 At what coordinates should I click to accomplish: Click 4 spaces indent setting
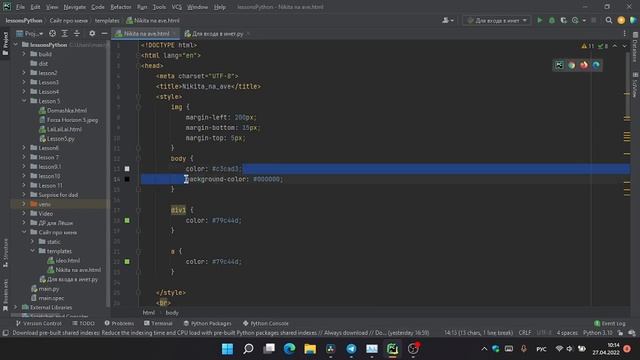pyautogui.click(x=567, y=333)
